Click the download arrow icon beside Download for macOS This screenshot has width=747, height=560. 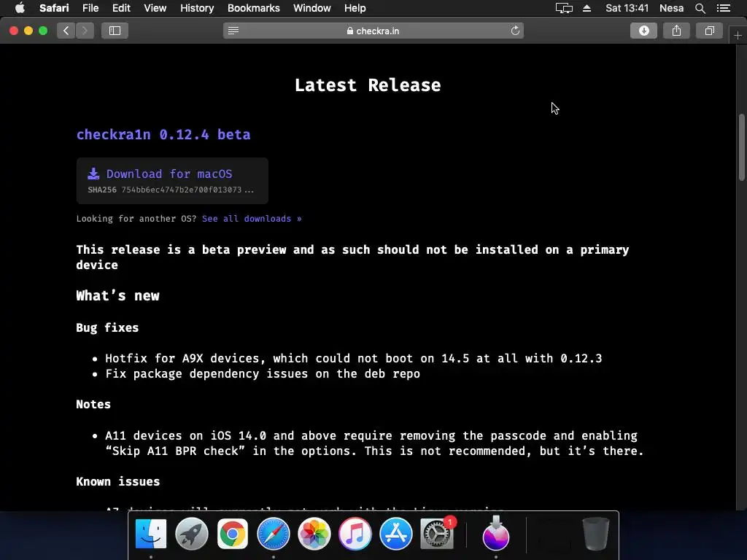tap(94, 174)
